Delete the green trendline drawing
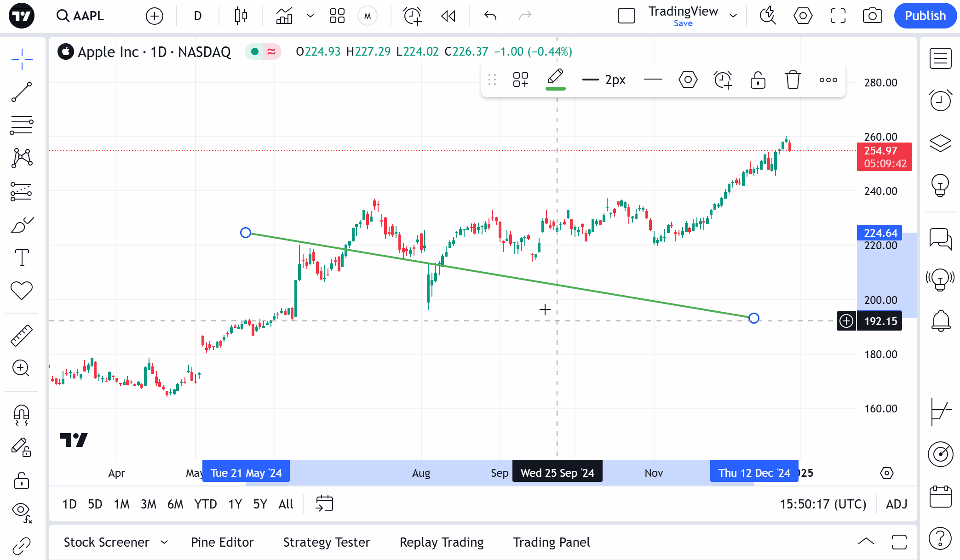Screen dimensions: 960x560 (x=793, y=79)
